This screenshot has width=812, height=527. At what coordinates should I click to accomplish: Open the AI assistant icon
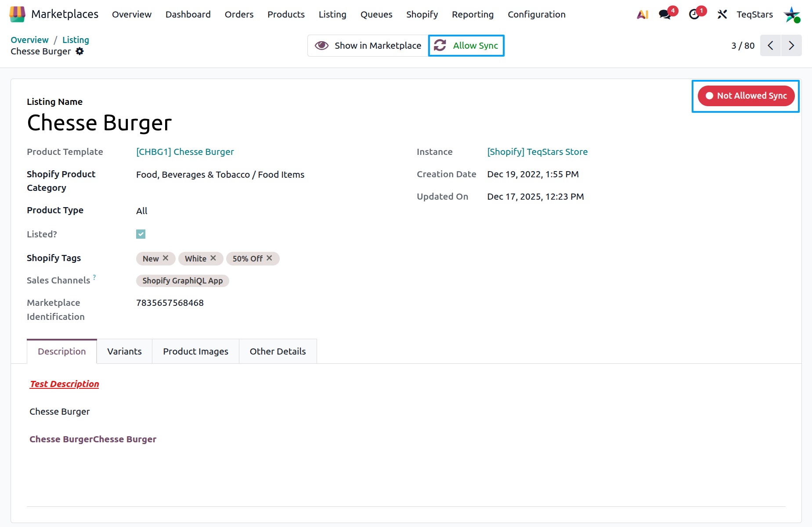tap(642, 14)
